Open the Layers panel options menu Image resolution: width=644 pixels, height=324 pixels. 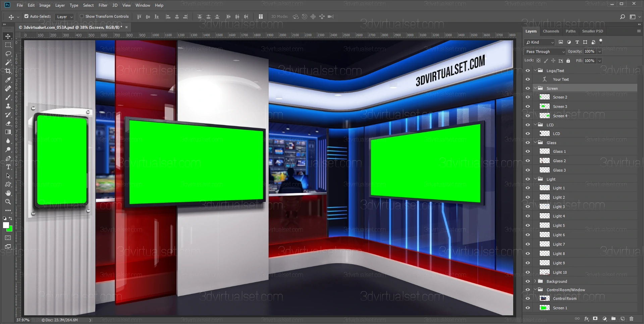(639, 31)
